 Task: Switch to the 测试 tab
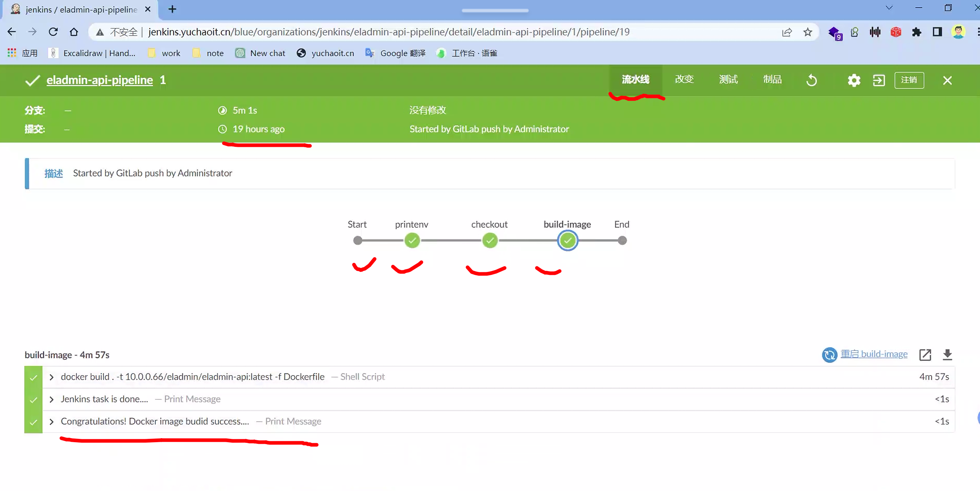[x=728, y=80]
